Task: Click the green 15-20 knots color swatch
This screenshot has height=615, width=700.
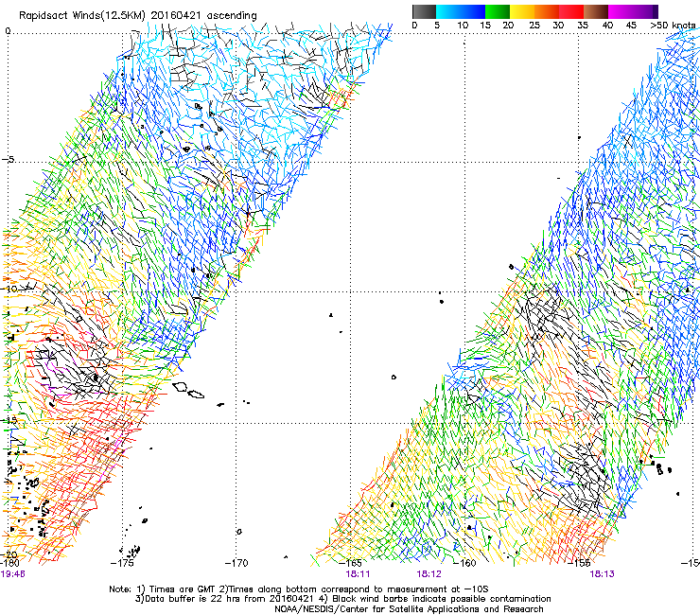Action: pos(498,11)
